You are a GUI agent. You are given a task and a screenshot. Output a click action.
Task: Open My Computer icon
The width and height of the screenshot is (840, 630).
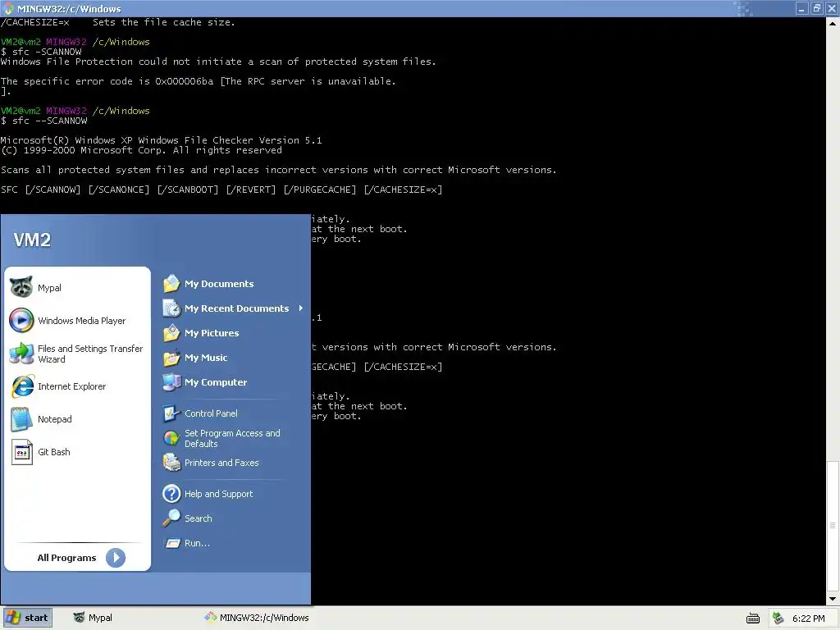[171, 382]
